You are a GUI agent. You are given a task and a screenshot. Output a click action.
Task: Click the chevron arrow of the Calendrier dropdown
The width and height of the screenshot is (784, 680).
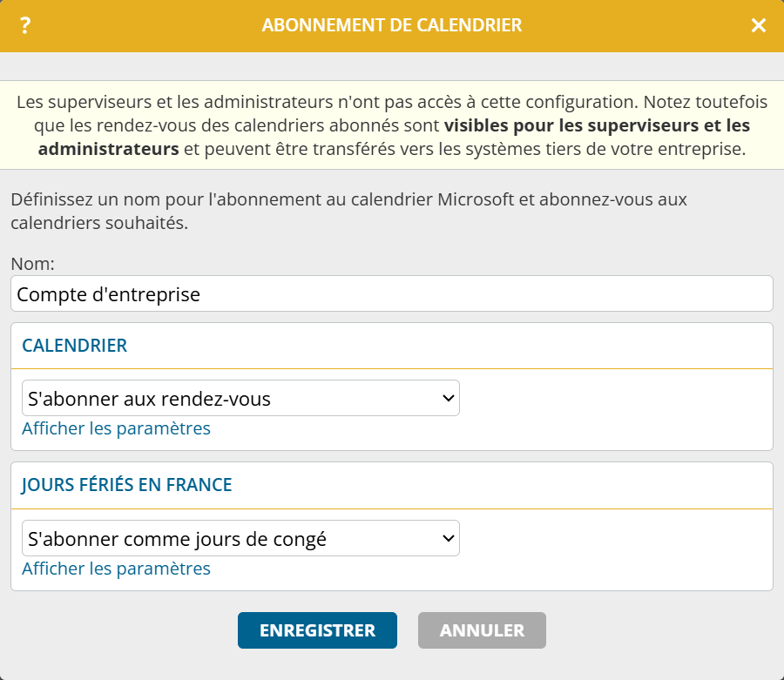pyautogui.click(x=449, y=399)
